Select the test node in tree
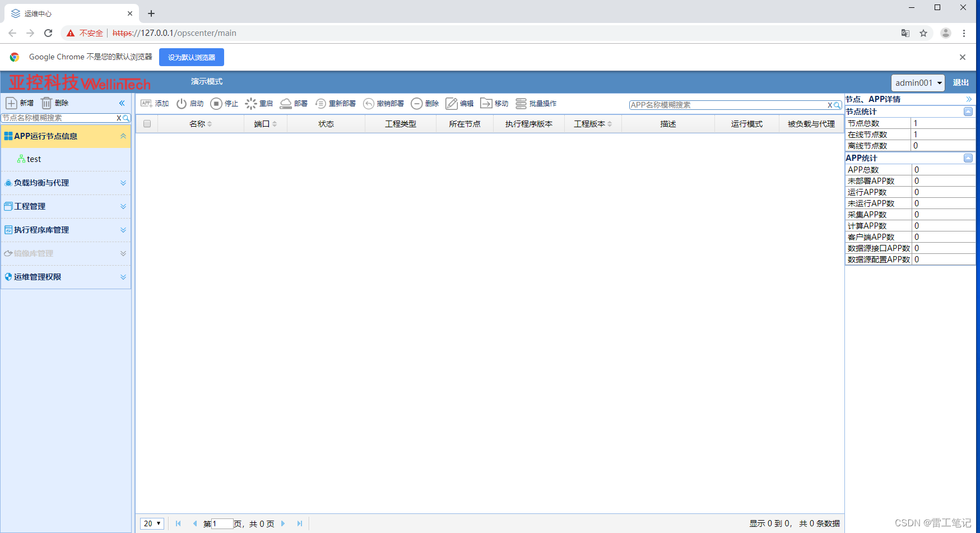Image resolution: width=980 pixels, height=533 pixels. 34,159
